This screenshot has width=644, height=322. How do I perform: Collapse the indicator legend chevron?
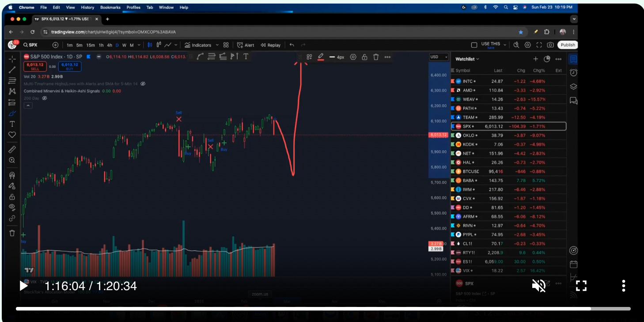28,106
